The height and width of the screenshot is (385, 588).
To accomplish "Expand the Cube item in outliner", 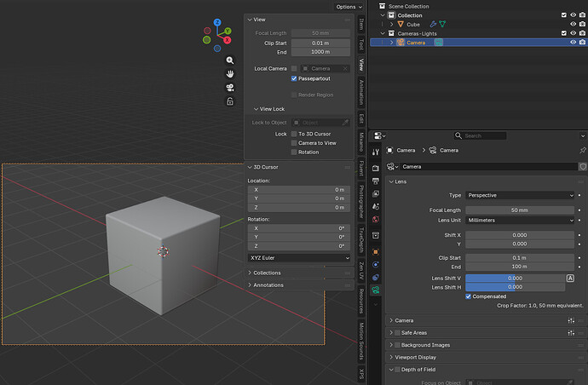I will pos(391,25).
